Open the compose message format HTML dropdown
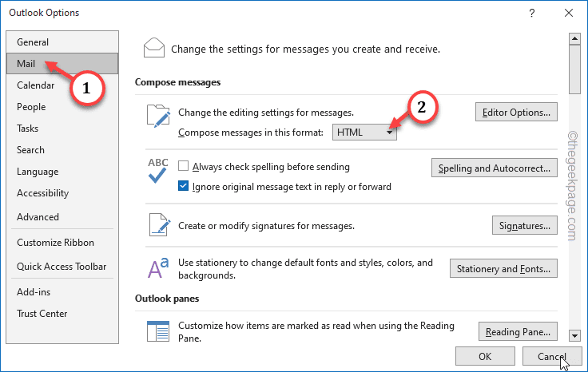Viewport: 588px width, 372px height. pos(364,133)
